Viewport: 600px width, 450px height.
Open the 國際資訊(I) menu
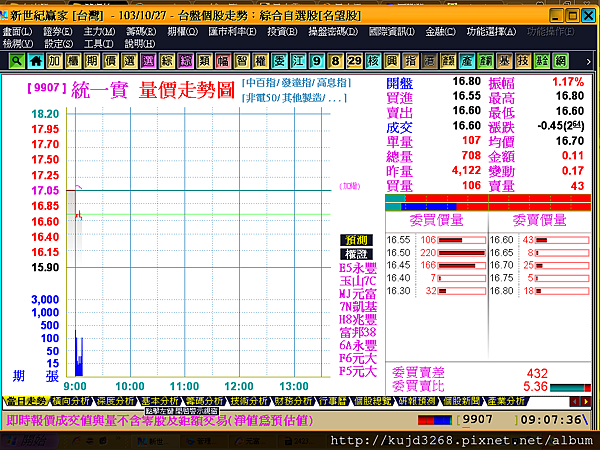[391, 32]
